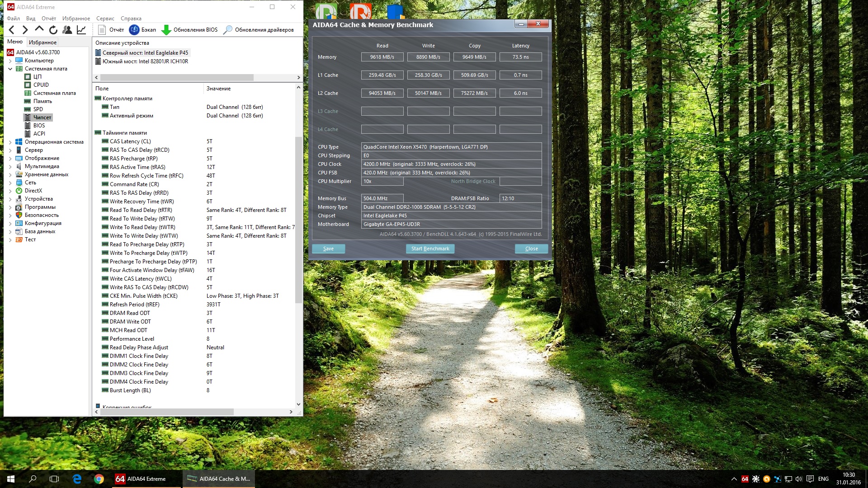Click the Save button in benchmark window

click(328, 249)
